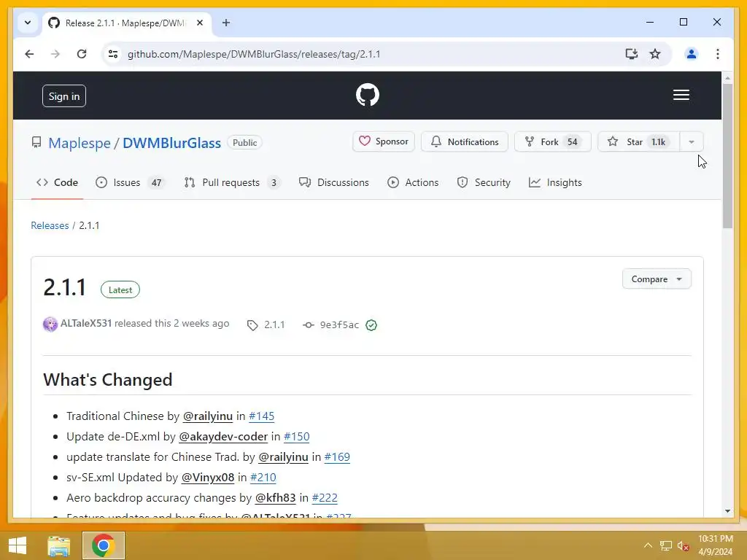
Task: Click scrollbar down arrow
Action: 727,511
